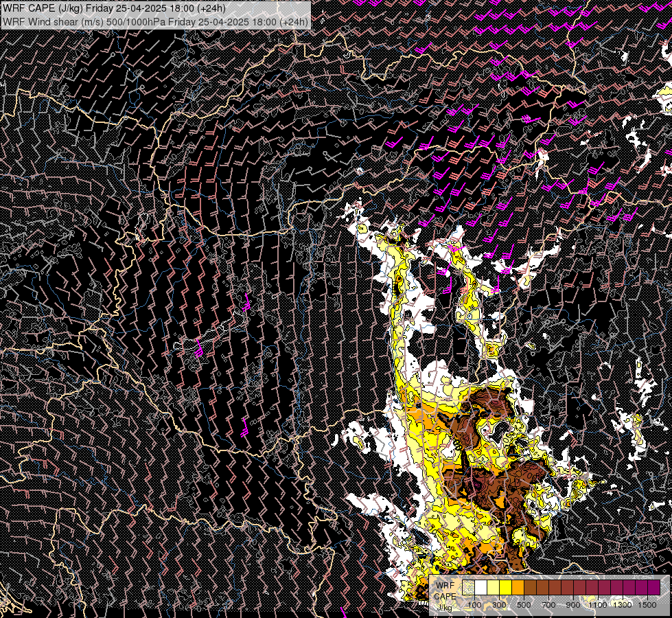Click the CAPE label in the legend
This screenshot has height=618, width=672.
(x=445, y=596)
